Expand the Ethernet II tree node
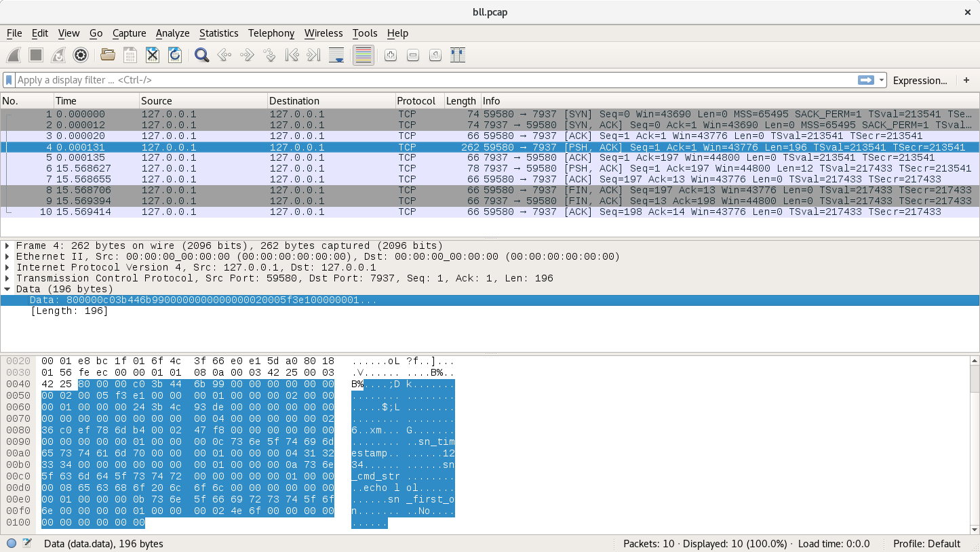 [x=7, y=256]
